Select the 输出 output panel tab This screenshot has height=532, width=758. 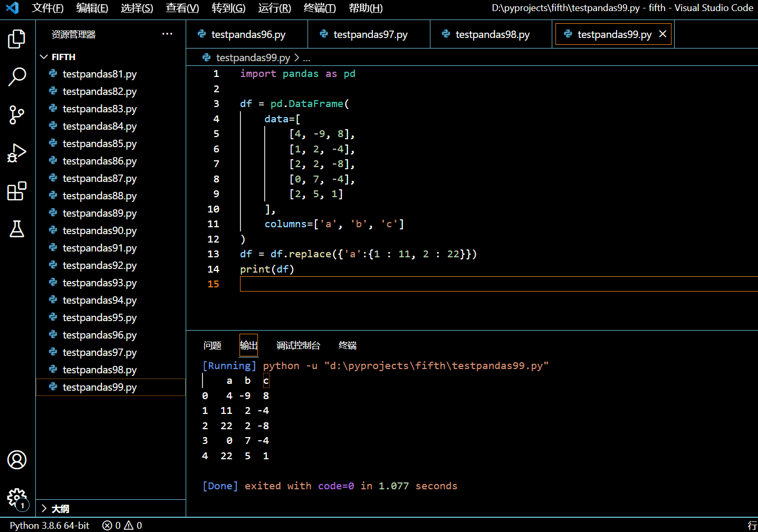coord(248,345)
